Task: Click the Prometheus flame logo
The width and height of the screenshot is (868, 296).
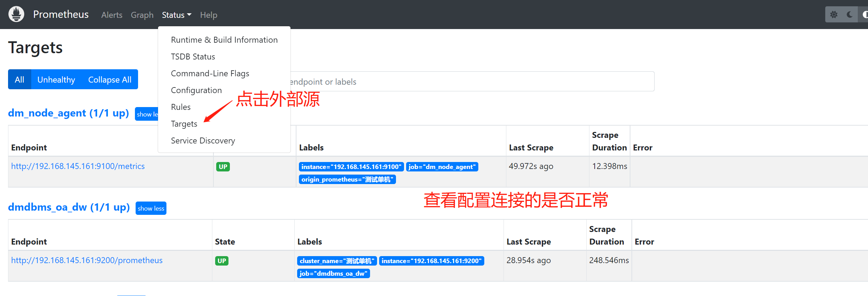Action: pos(16,14)
